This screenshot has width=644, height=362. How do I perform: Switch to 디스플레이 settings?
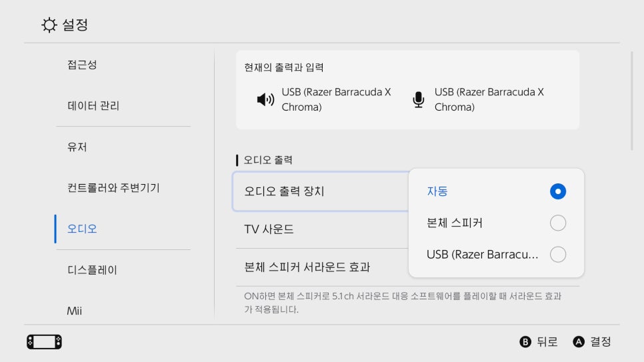92,270
